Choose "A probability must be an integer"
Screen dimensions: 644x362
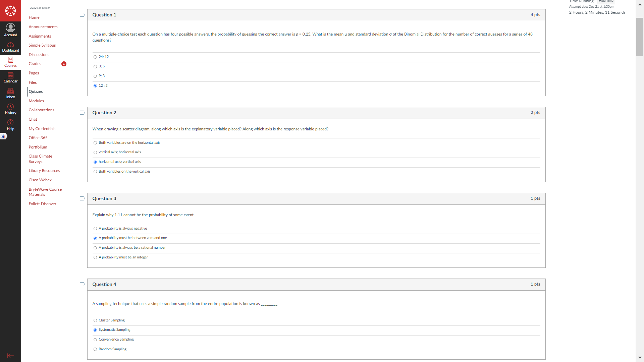(95, 258)
